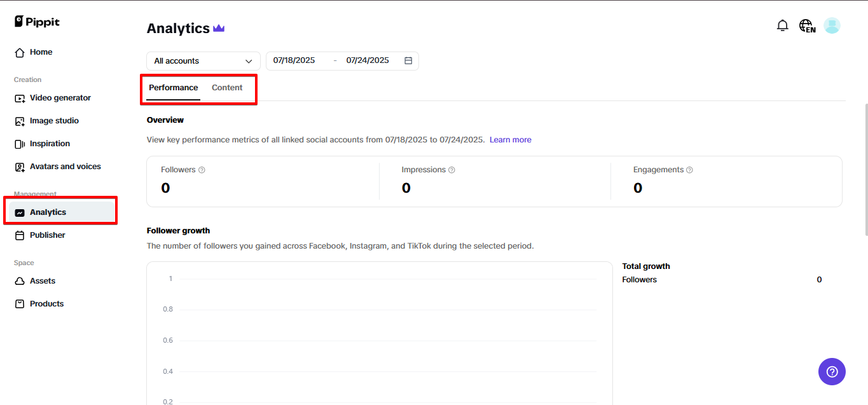
Task: Open the notifications bell
Action: [x=783, y=25]
